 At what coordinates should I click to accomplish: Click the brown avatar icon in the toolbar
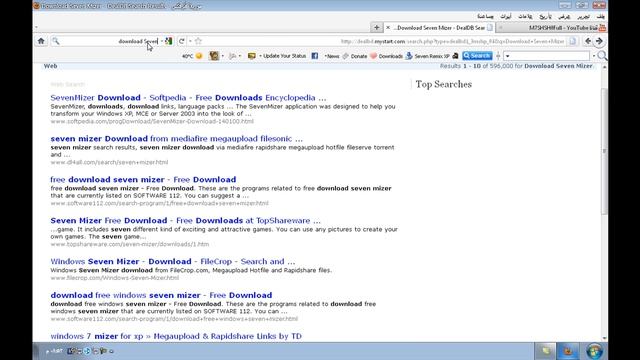[214, 56]
